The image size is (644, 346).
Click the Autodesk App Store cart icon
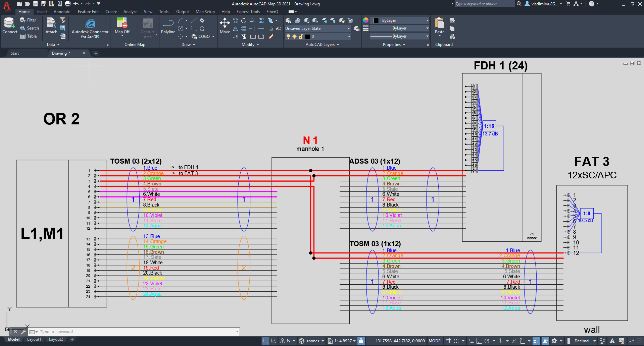pyautogui.click(x=568, y=4)
